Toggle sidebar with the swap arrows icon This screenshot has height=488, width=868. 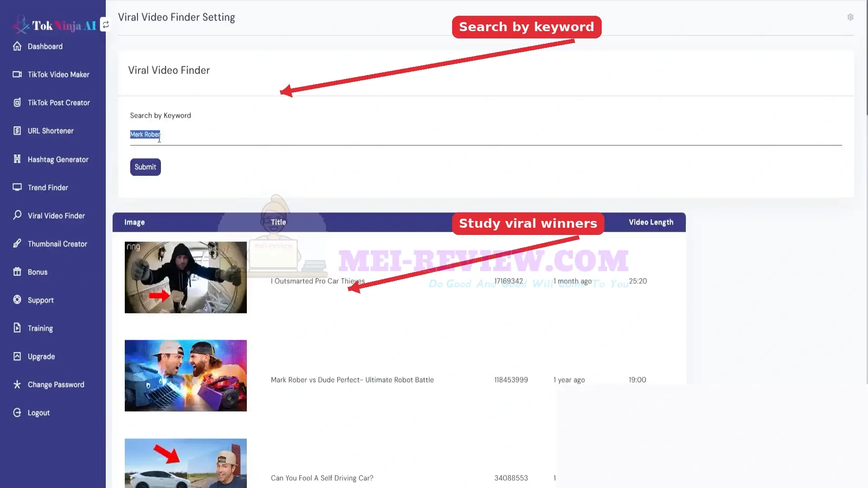point(106,24)
